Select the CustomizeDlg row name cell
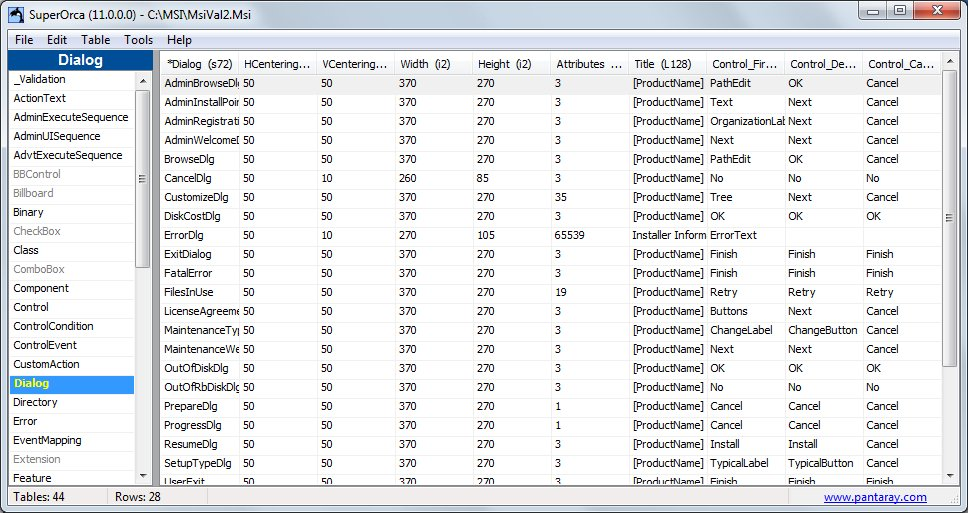The image size is (968, 513). point(201,198)
